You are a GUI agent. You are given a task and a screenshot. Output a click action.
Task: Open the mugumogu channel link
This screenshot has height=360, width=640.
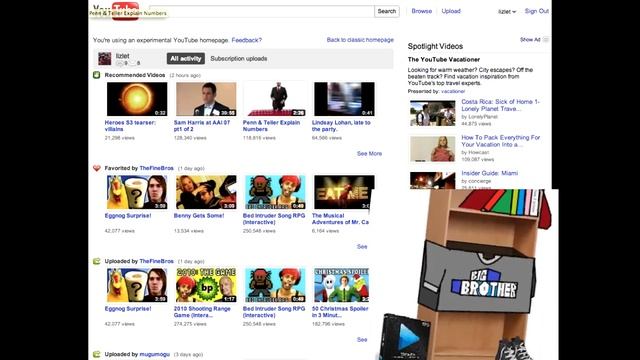coord(155,354)
